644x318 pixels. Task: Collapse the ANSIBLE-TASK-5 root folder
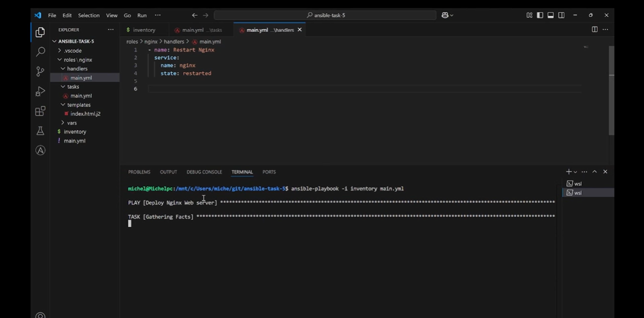click(85, 41)
